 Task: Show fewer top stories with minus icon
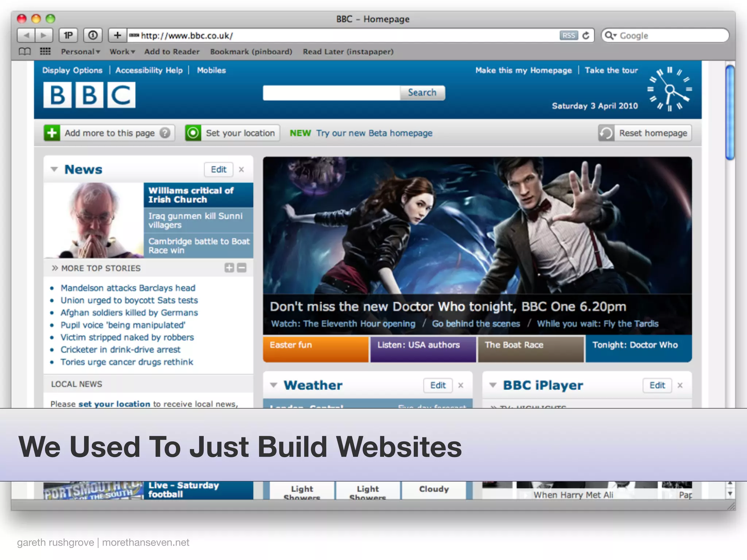(x=241, y=268)
